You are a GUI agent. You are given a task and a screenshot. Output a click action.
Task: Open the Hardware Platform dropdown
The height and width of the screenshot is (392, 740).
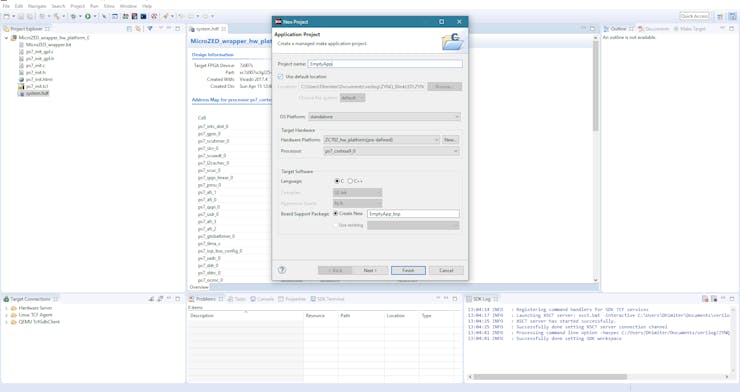point(381,140)
